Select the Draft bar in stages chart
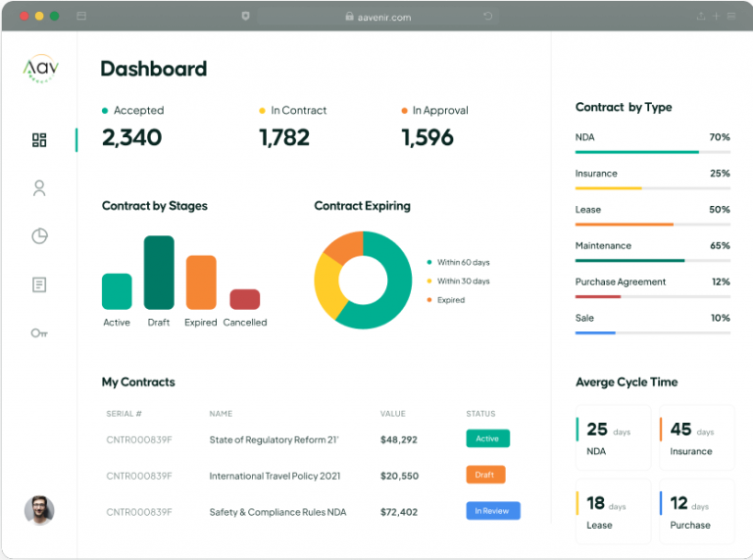Screen dimensions: 753x560 pos(159,273)
